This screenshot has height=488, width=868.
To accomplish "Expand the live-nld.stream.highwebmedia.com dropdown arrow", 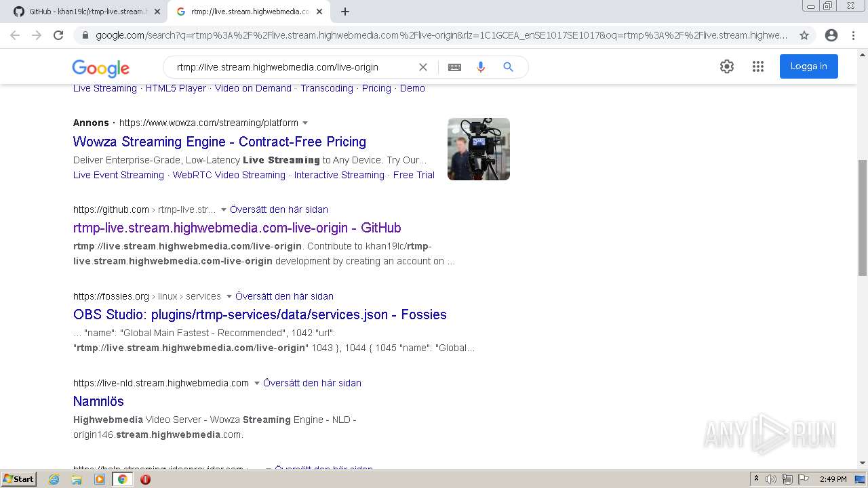I will 257,383.
